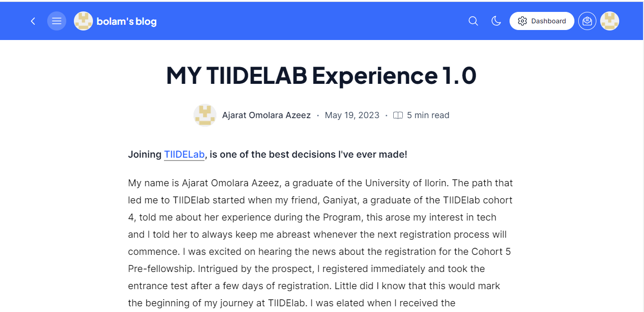Click the blog logo avatar beside bolam's blog
Viewport: 644px width, 312px height.
click(83, 21)
